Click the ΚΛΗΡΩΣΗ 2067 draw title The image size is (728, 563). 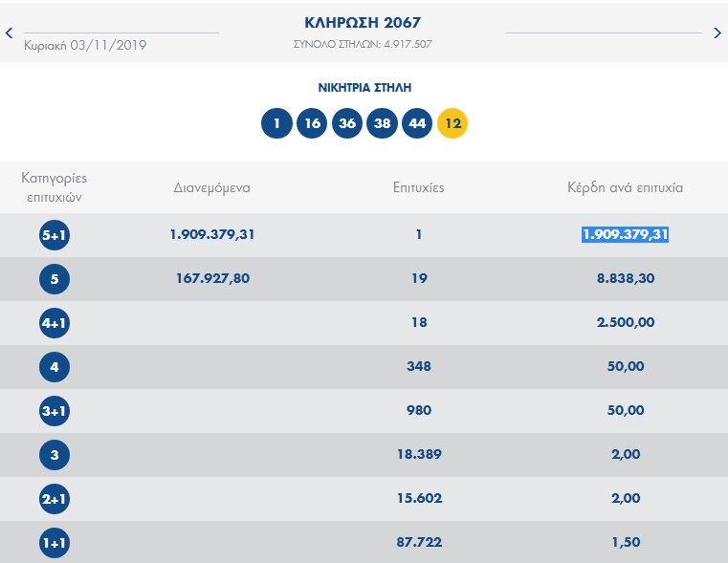click(363, 23)
